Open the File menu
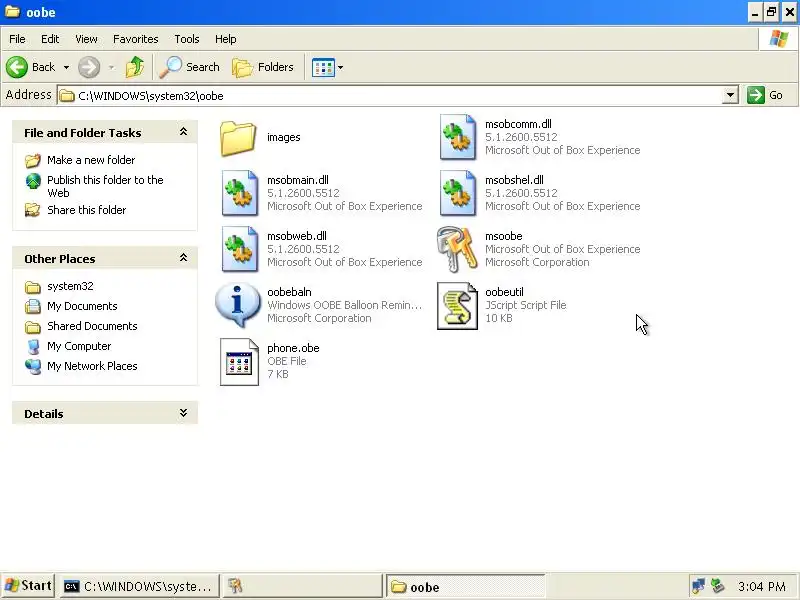The width and height of the screenshot is (800, 600). 17,39
